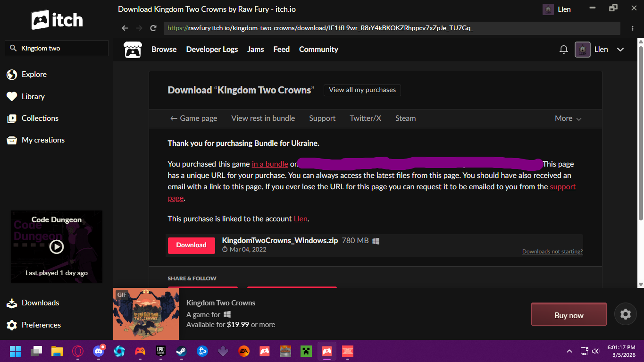Screen dimensions: 644x362
Task: Expand the More dropdown
Action: pos(568,118)
